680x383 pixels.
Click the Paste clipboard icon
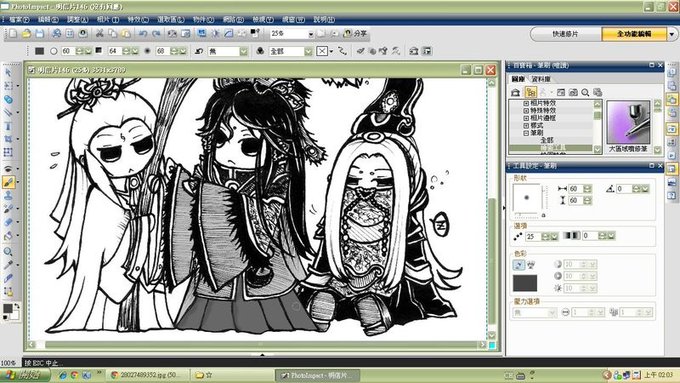(x=126, y=33)
